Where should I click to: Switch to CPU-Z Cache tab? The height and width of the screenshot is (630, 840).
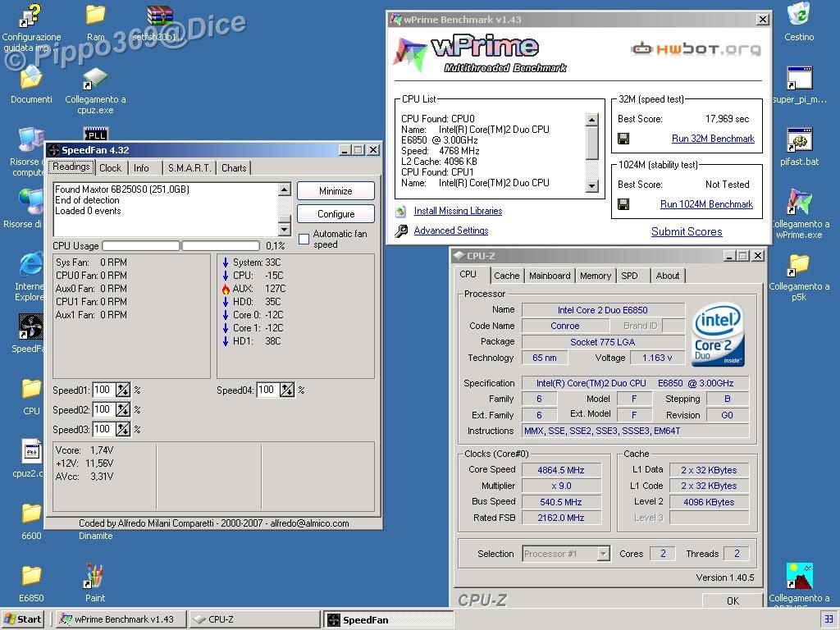(x=507, y=276)
